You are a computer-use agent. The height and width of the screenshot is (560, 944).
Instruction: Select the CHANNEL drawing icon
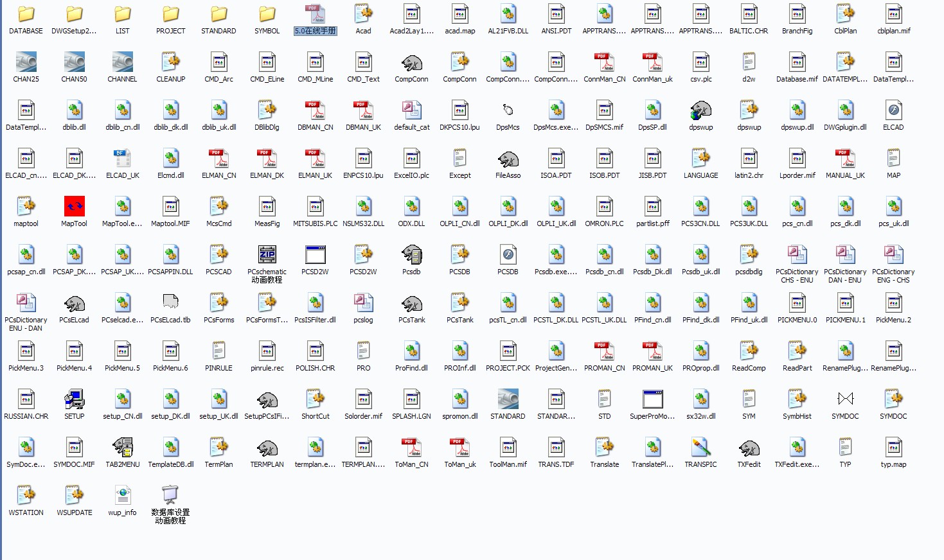tap(123, 62)
